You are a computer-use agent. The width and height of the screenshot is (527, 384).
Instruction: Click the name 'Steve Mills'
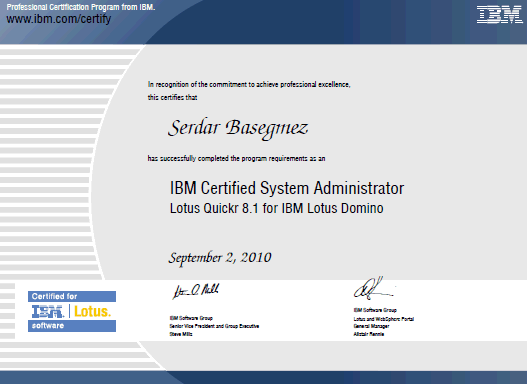(x=181, y=334)
